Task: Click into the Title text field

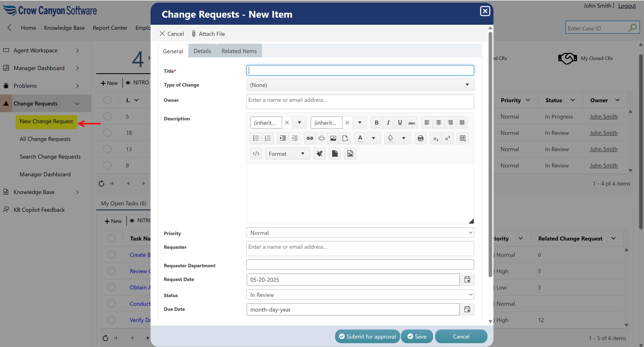Action: 360,70
